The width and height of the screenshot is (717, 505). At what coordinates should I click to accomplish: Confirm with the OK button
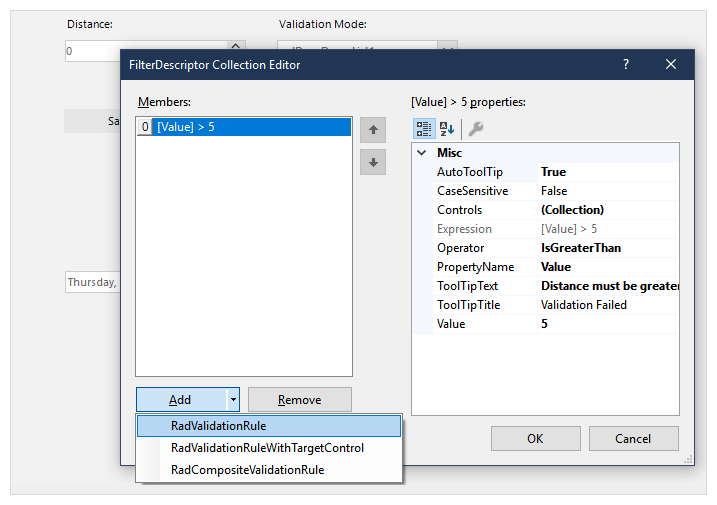pyautogui.click(x=535, y=439)
